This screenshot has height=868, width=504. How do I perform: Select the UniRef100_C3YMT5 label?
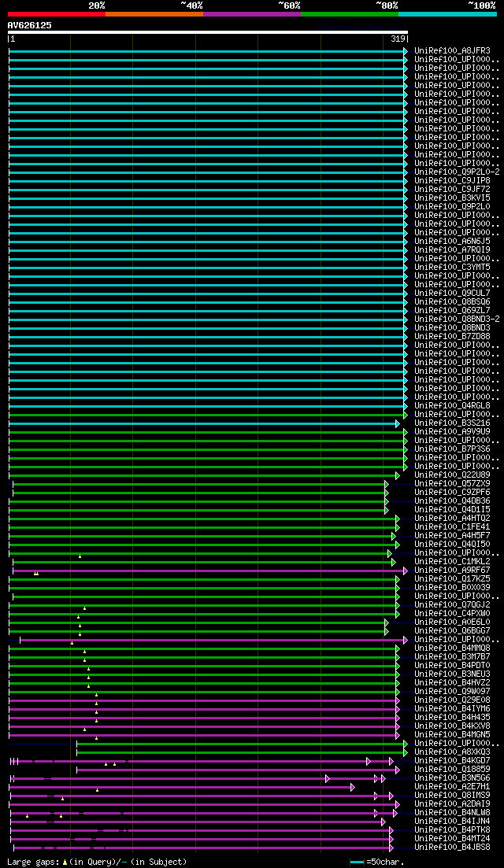[x=452, y=268]
